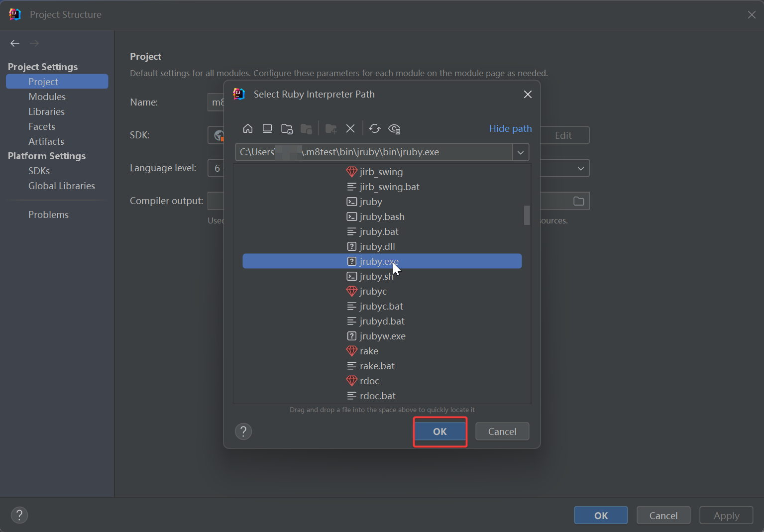Click the Desktop directory toolbar icon
Viewport: 764px width, 532px height.
pyautogui.click(x=267, y=129)
